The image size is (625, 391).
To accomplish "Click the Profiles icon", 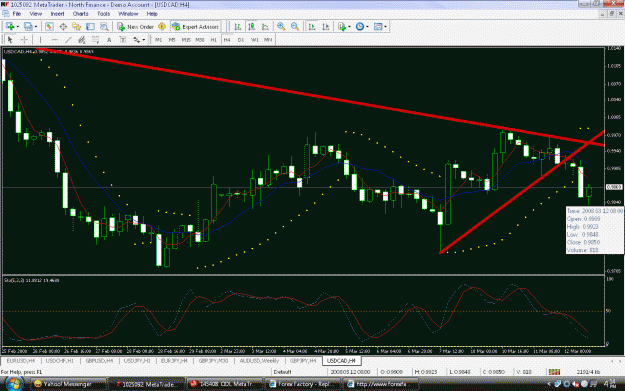I will [28, 27].
